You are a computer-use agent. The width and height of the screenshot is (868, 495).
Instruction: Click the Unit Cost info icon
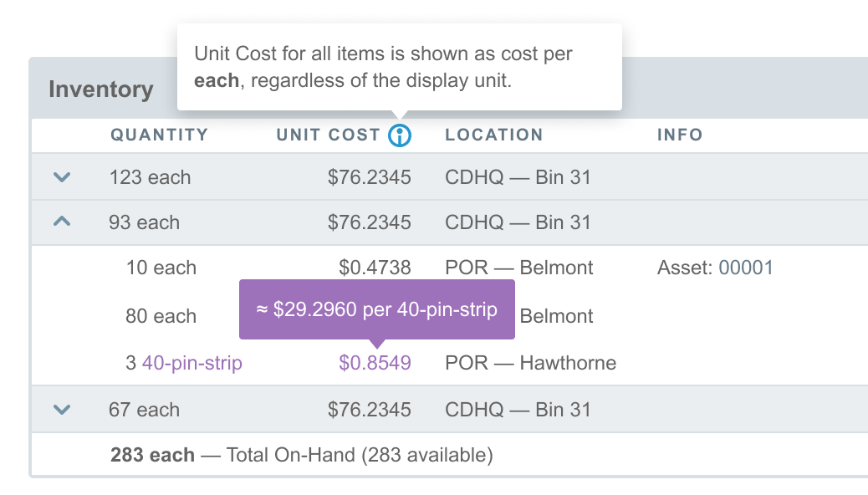[x=399, y=135]
